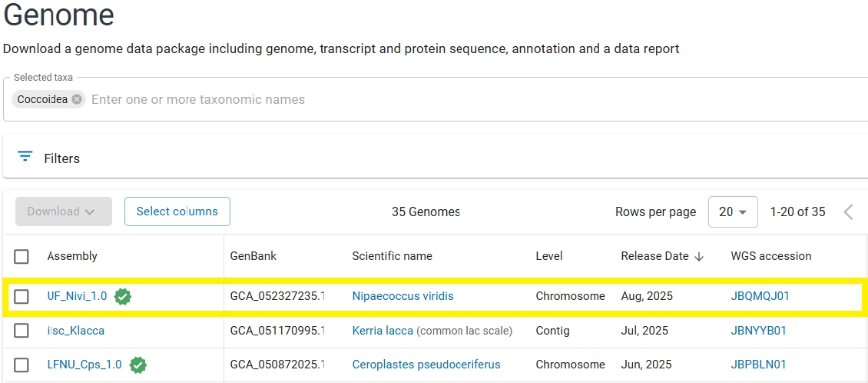Tick the LFNU_Cps_1.0 row checkbox
868x383 pixels.
22,365
